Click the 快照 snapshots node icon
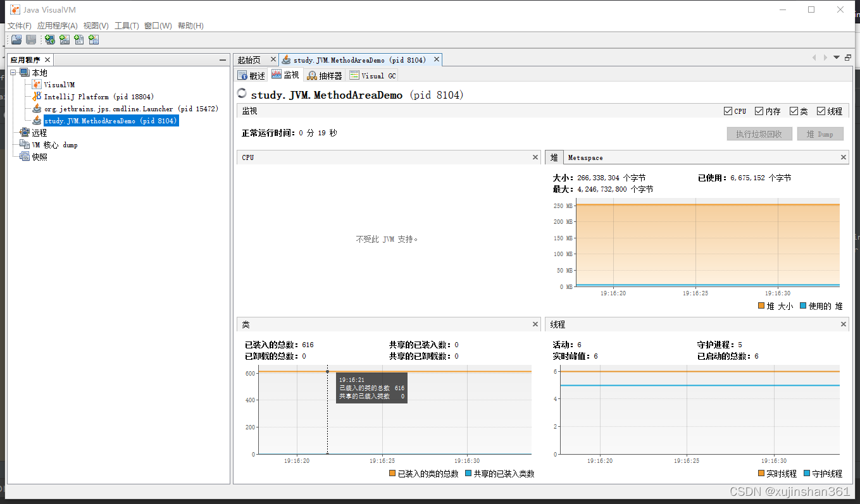 point(25,157)
